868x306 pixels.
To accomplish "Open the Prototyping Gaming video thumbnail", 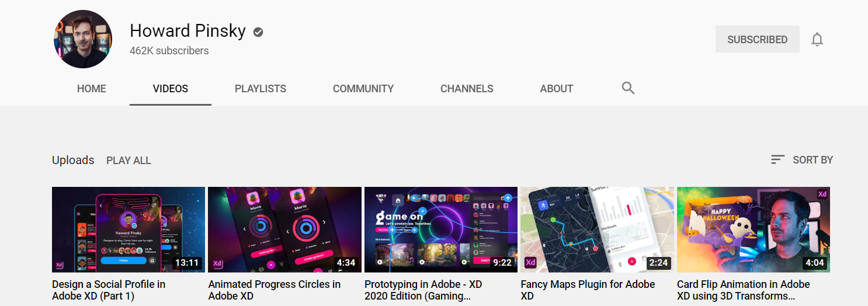I will [441, 229].
